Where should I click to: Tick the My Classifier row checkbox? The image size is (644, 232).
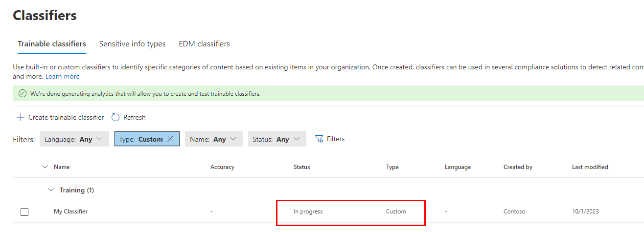click(x=24, y=212)
